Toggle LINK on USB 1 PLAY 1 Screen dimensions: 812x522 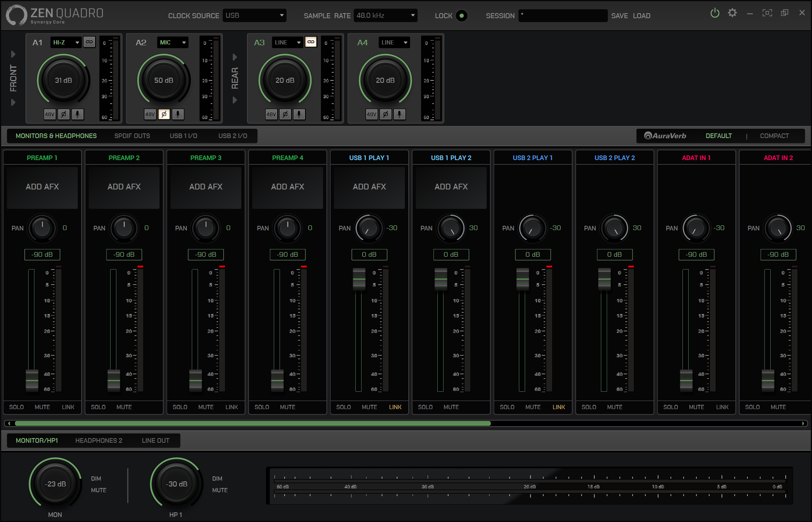click(x=395, y=407)
